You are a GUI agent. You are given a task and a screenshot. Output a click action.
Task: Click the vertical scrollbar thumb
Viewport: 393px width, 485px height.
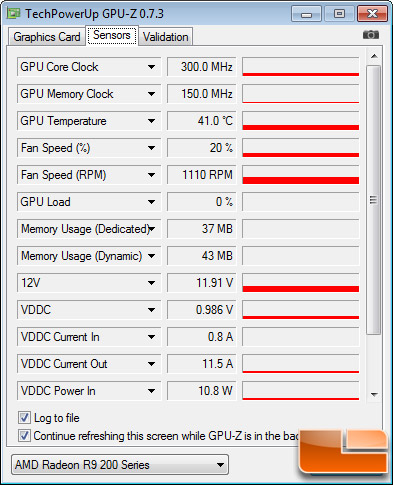pos(374,200)
